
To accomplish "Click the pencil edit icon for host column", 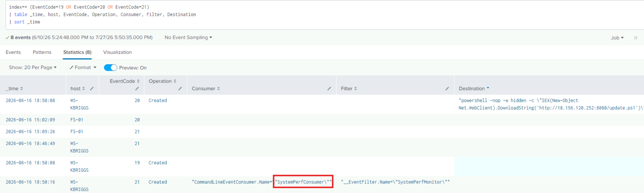I will (x=92, y=89).
